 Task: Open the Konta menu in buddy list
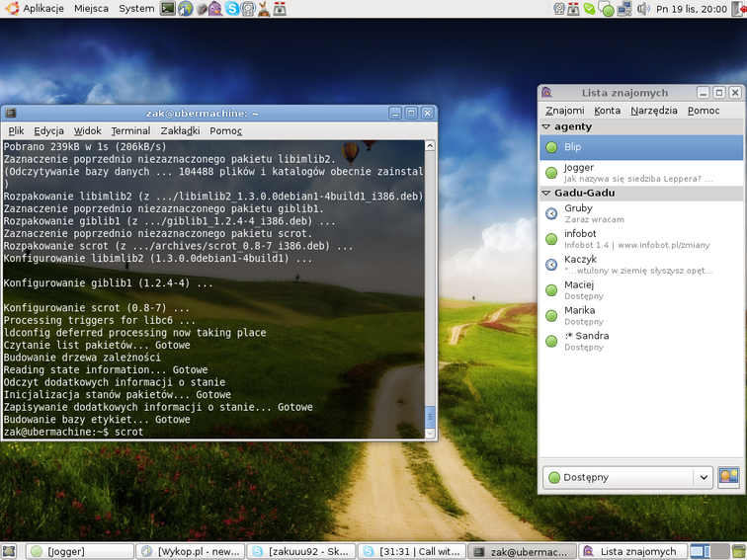(x=607, y=111)
